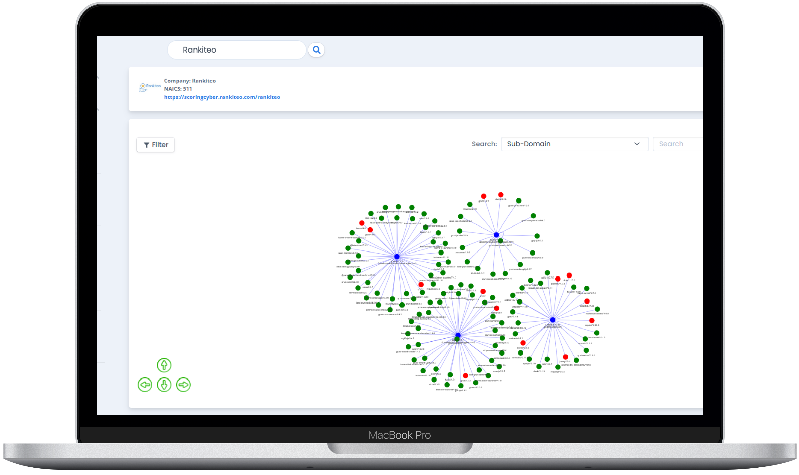Open the scoringcyber.rankiteo.com/rankiteo link
The image size is (799, 475).
click(222, 97)
